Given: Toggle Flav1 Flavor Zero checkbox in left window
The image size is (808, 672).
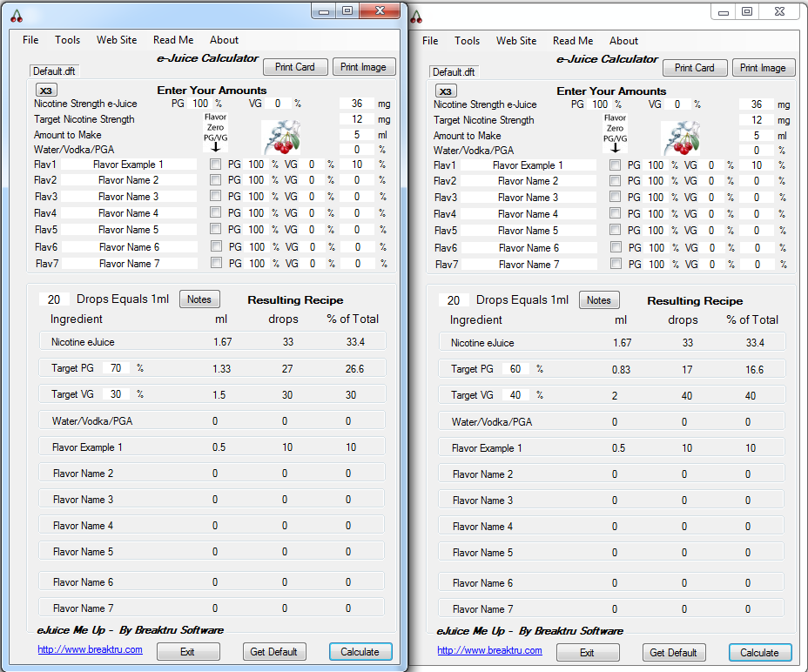Looking at the screenshot, I should pyautogui.click(x=215, y=165).
